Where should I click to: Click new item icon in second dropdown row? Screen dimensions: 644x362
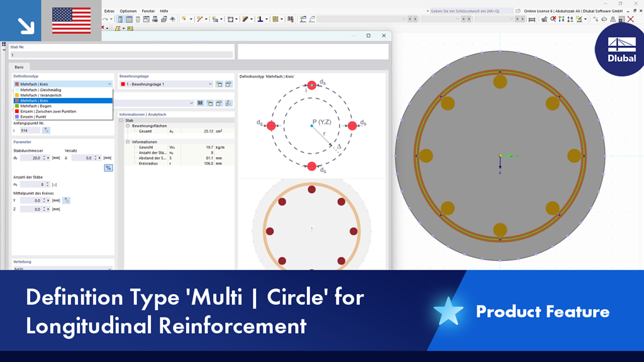(210, 103)
